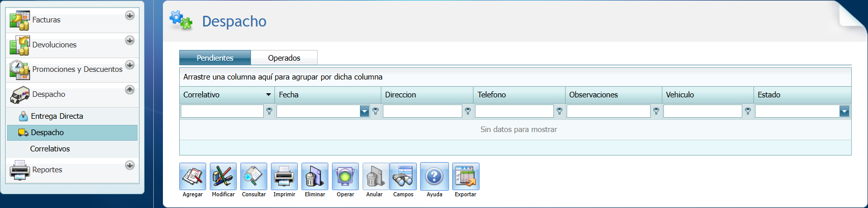Switch to the Pendientes tab
Image resolution: width=868 pixels, height=208 pixels.
coord(215,58)
